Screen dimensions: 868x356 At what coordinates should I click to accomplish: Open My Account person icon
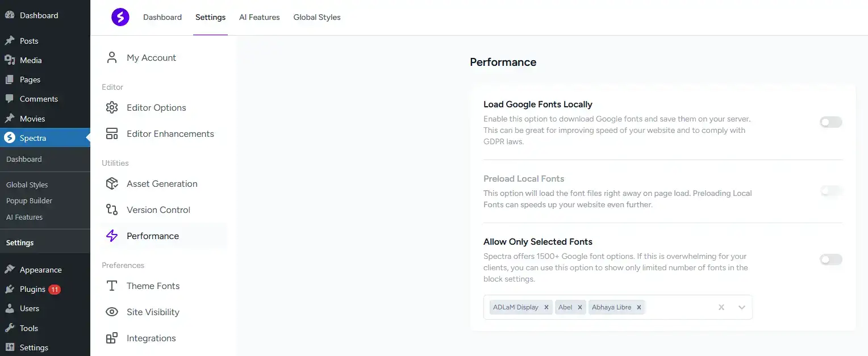coord(112,57)
